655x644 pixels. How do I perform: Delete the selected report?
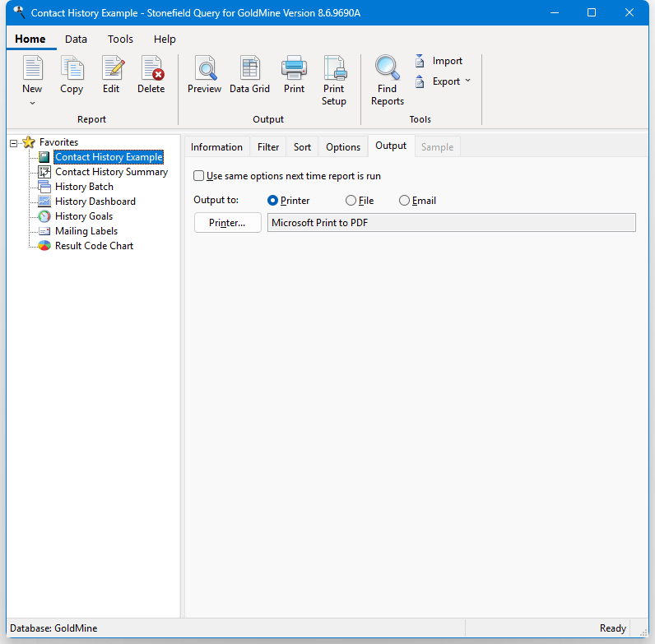tap(151, 75)
